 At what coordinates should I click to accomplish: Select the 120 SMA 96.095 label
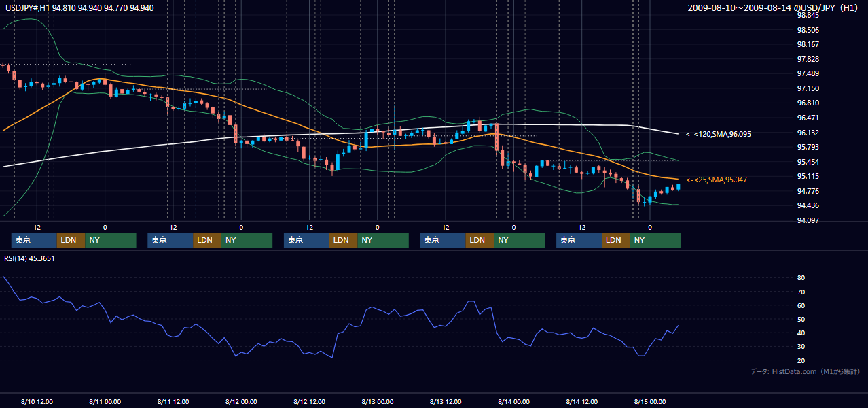718,135
